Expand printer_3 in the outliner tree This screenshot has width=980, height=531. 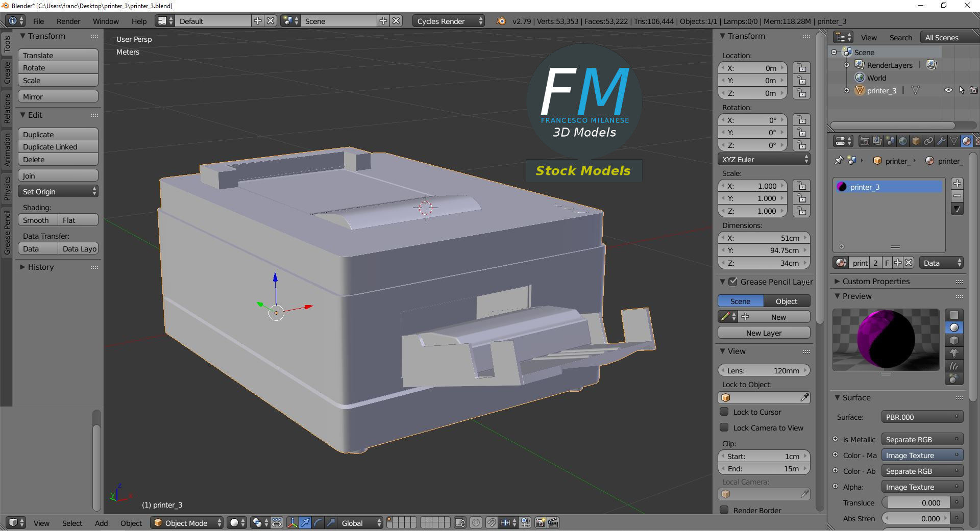coord(847,90)
